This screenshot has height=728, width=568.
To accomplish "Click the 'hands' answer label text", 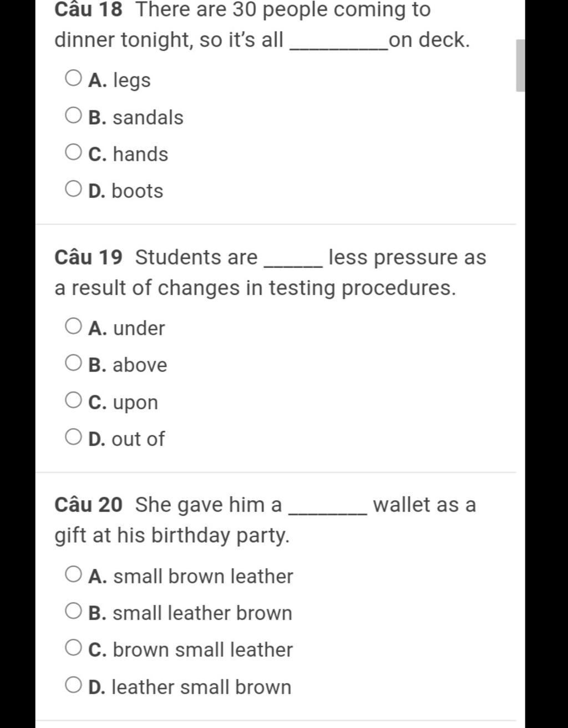I will (x=140, y=154).
